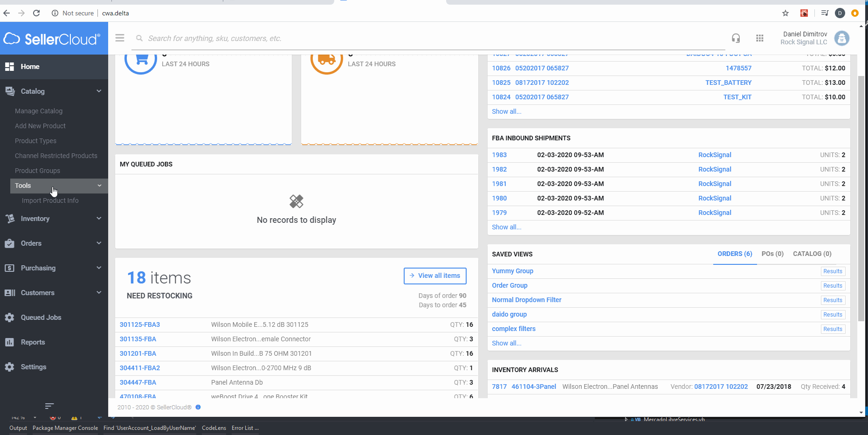Click the browser back arrow
Screen dimensions: 868x435
pyautogui.click(x=7, y=13)
